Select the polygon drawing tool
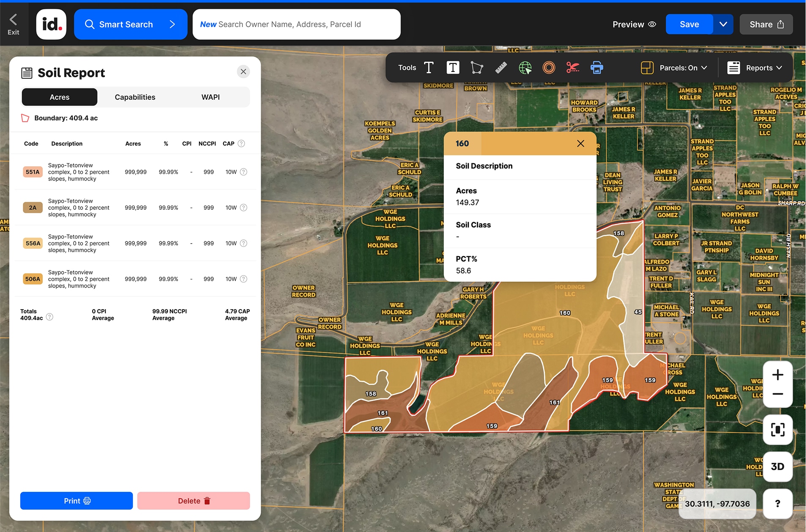Screen dimensions: 806x532 pyautogui.click(x=477, y=67)
